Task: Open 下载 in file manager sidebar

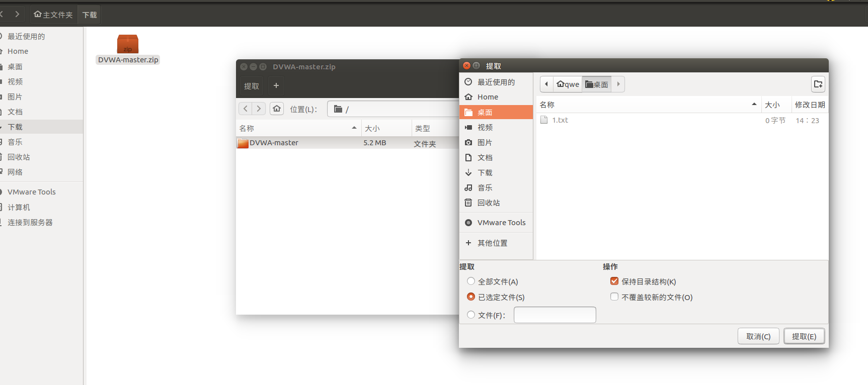Action: [x=41, y=127]
